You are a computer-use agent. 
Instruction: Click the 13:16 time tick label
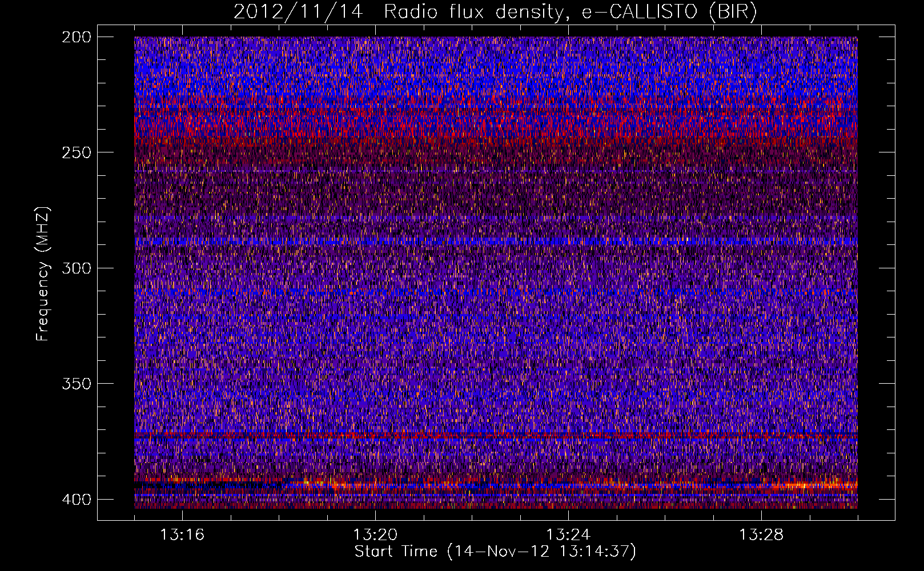point(182,535)
